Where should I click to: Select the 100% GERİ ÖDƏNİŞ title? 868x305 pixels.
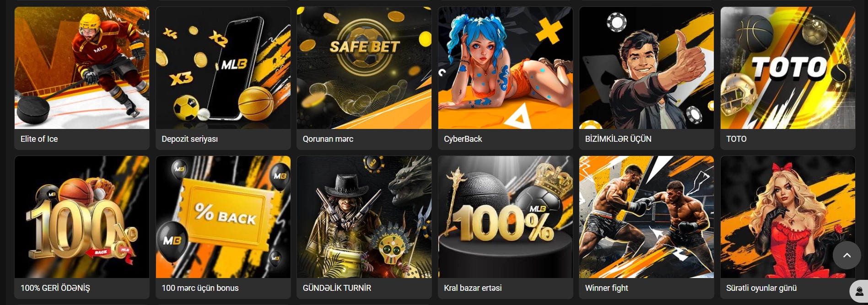55,288
